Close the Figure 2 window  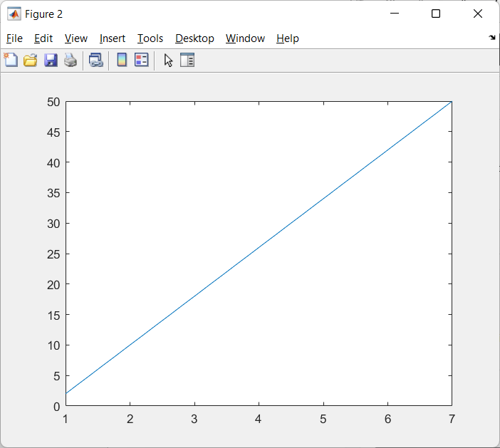click(478, 14)
